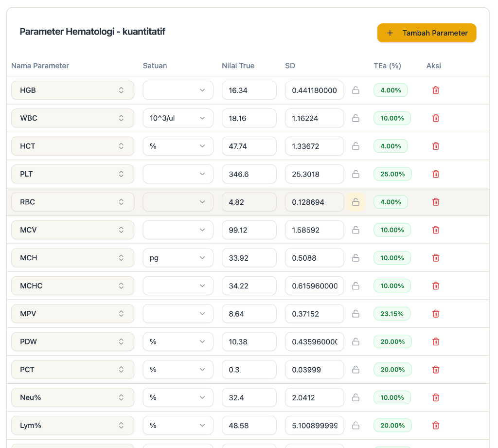Viewport: 498px width, 448px height.
Task: Click the 20.00% TEa badge for PCT
Action: [392, 370]
